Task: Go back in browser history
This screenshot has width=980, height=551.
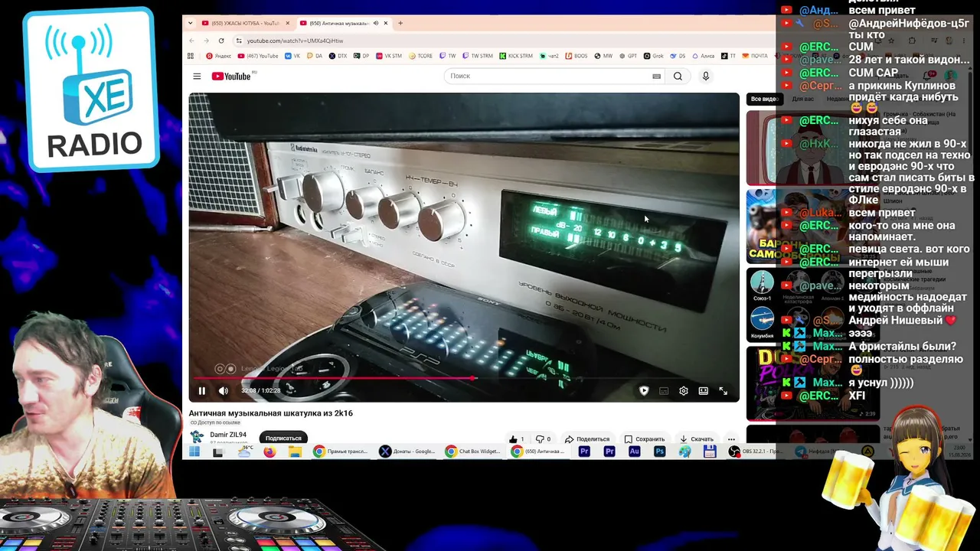Action: [x=191, y=41]
